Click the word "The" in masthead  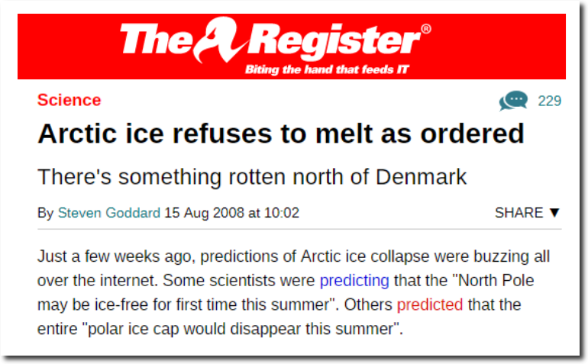157,41
